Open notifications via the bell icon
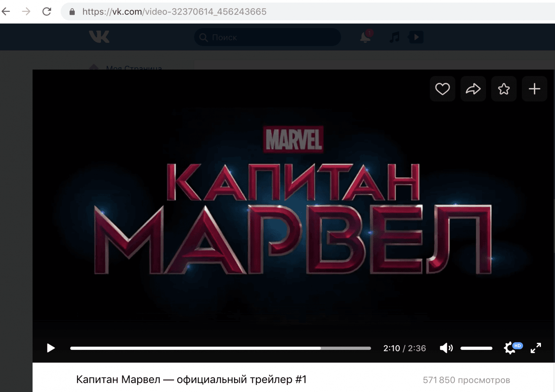Image resolution: width=555 pixels, height=392 pixels. coord(366,37)
